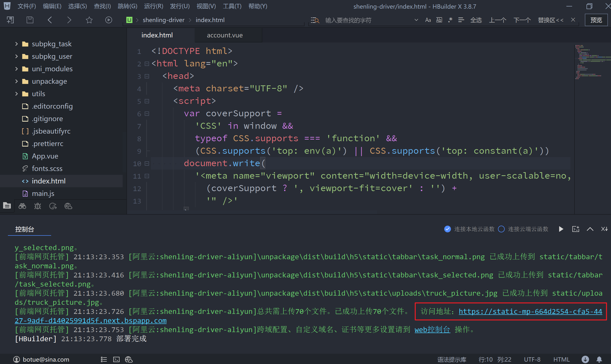Enable 连接云端云函数 radio option
611x364 pixels.
tap(501, 229)
